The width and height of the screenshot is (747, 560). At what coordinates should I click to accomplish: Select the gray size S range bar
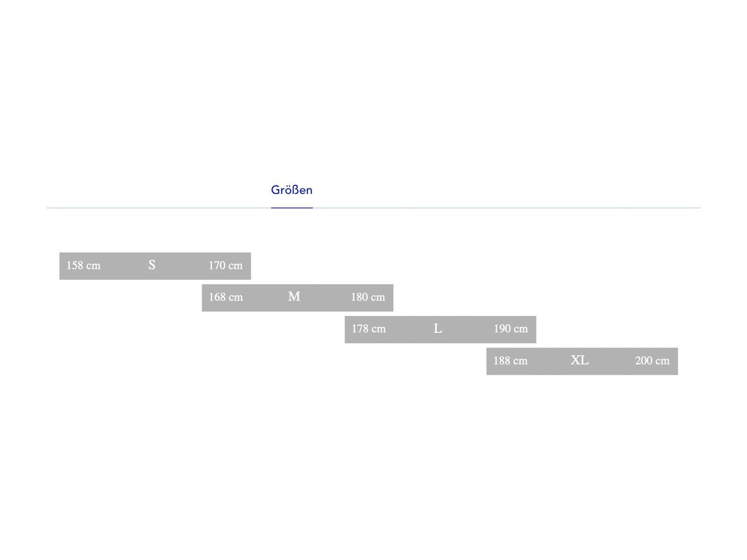pyautogui.click(x=122, y=273)
